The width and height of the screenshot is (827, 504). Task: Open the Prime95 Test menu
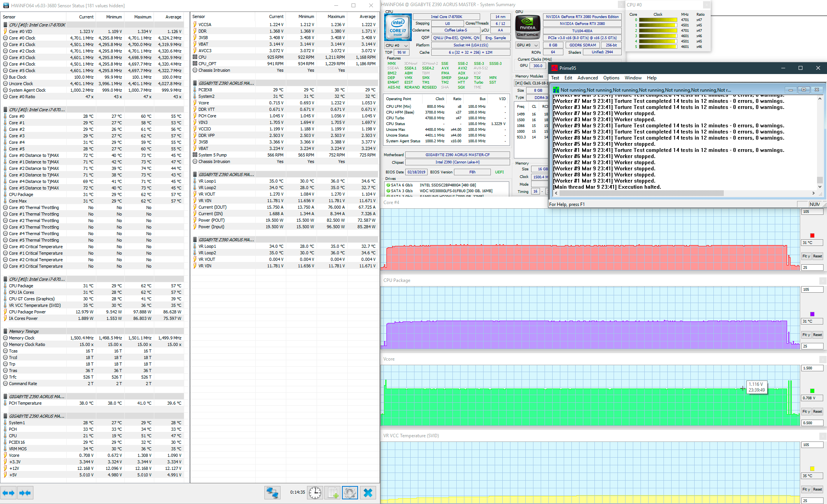click(x=555, y=78)
